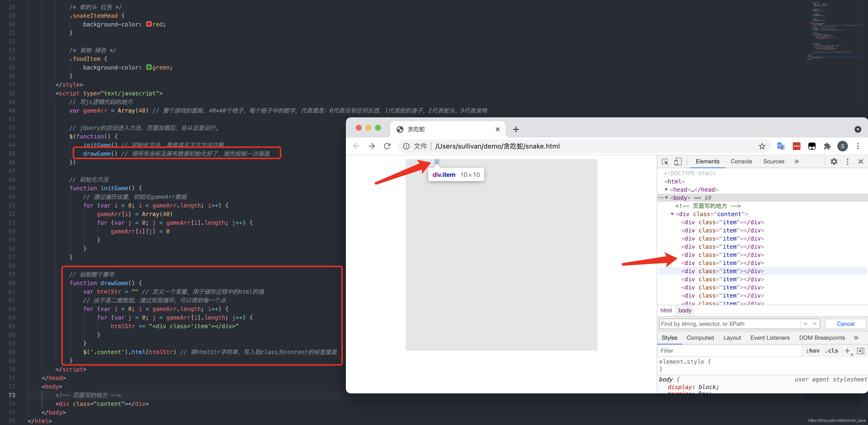
Task: Select the html breadcrumb
Action: pyautogui.click(x=666, y=310)
